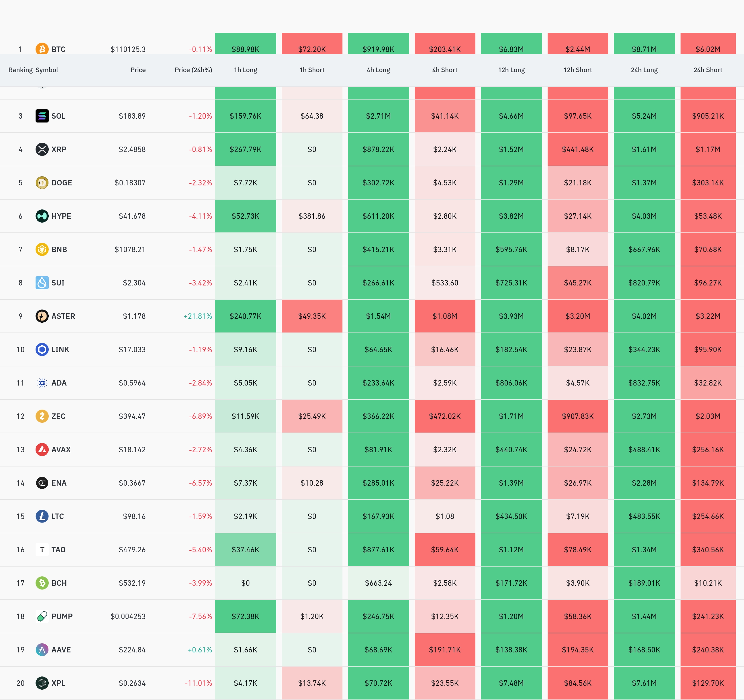Click the Ranking column header
Viewport: 744px width, 700px height.
(20, 70)
